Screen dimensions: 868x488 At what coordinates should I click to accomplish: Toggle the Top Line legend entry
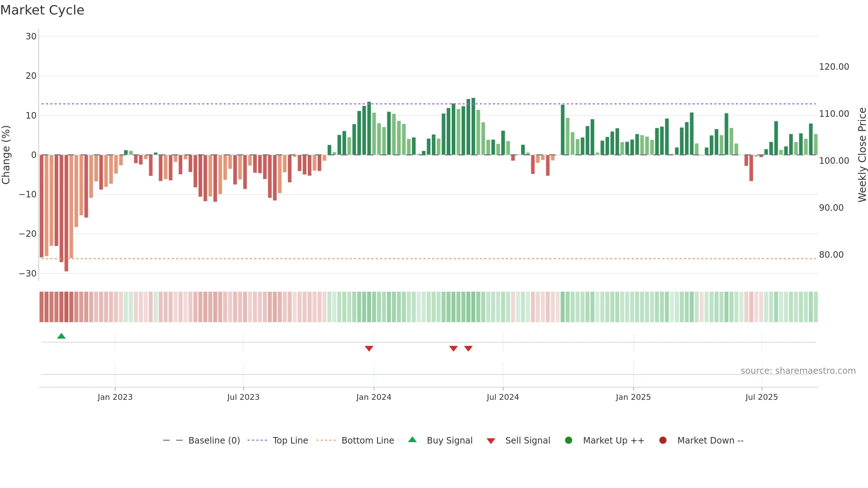[x=278, y=440]
